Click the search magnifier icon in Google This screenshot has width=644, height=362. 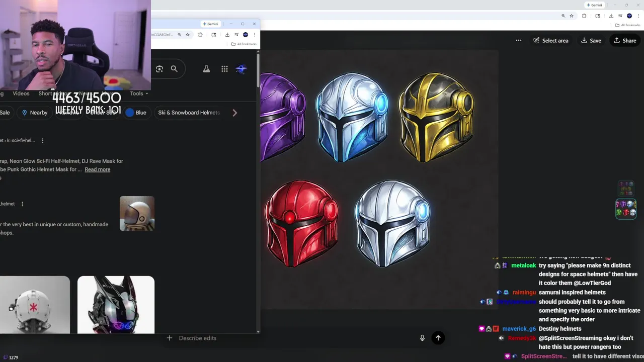[174, 69]
